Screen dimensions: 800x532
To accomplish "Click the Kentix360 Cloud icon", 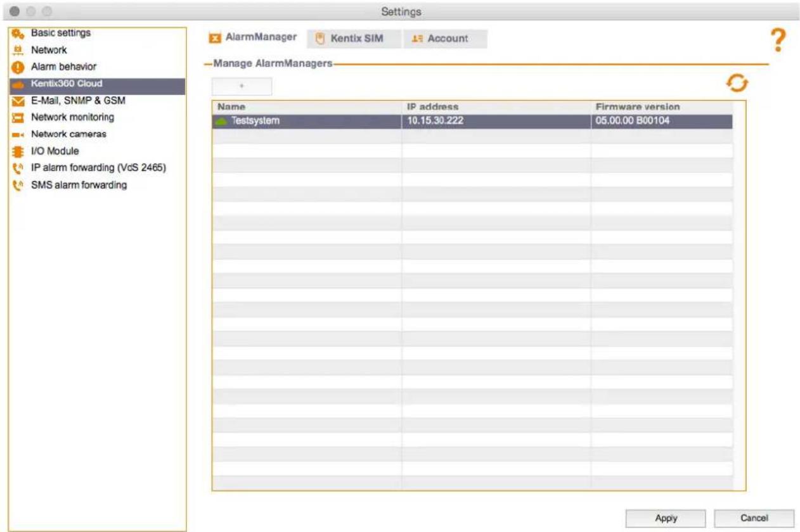I will [x=18, y=84].
